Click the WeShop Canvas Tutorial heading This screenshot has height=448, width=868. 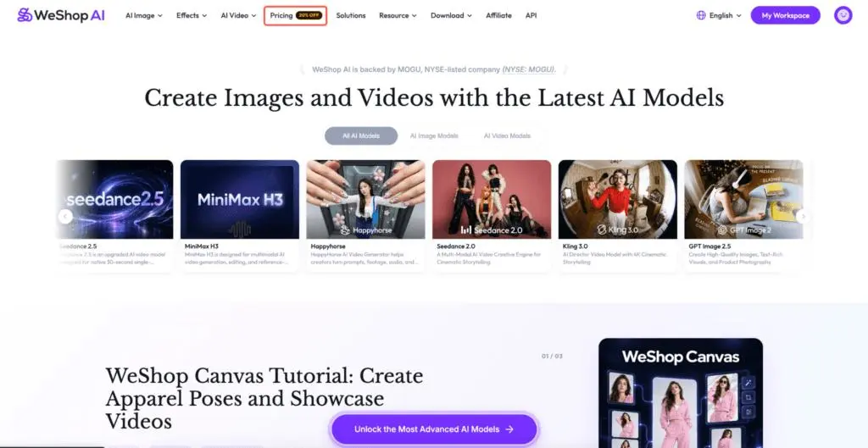coord(264,398)
